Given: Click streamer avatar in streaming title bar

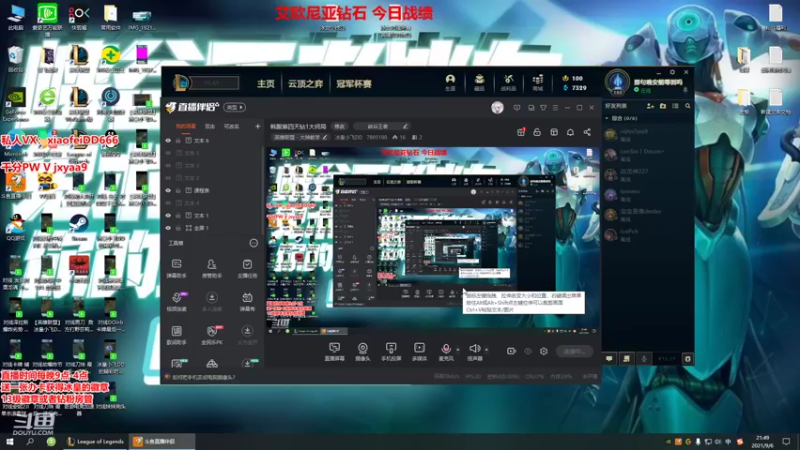Looking at the screenshot, I should coord(497,108).
